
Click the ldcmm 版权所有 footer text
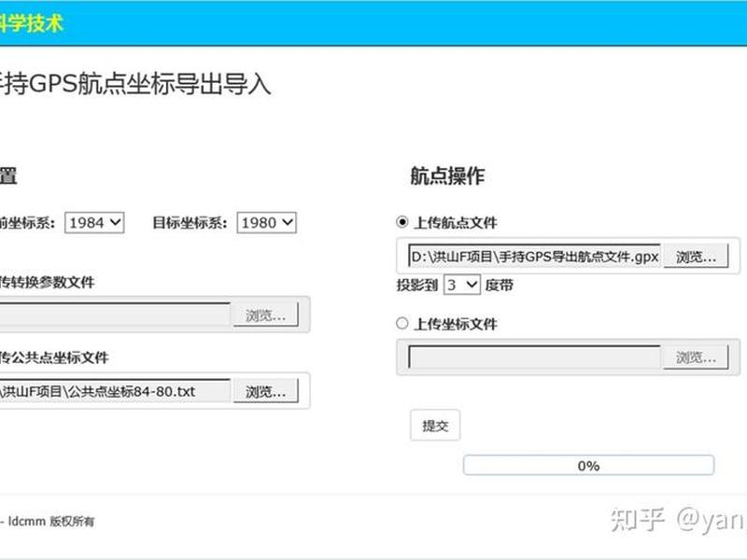click(51, 522)
